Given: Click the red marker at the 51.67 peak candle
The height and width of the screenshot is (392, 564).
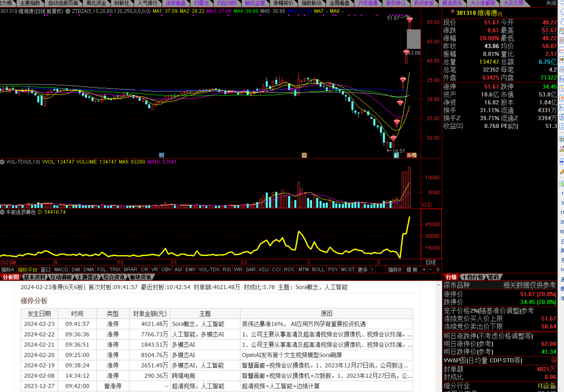Looking at the screenshot, I should 409,20.
